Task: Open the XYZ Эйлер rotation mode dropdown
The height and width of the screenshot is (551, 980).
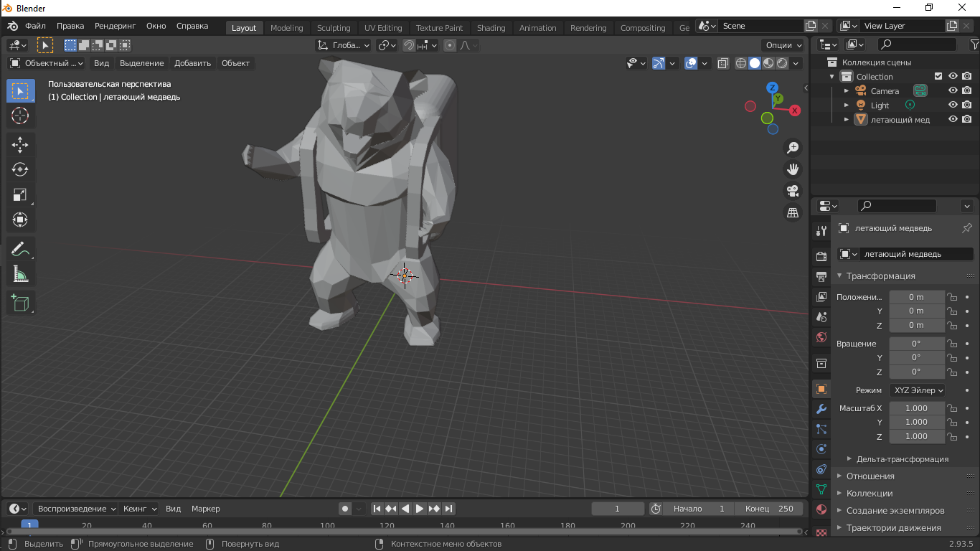Action: coord(917,390)
